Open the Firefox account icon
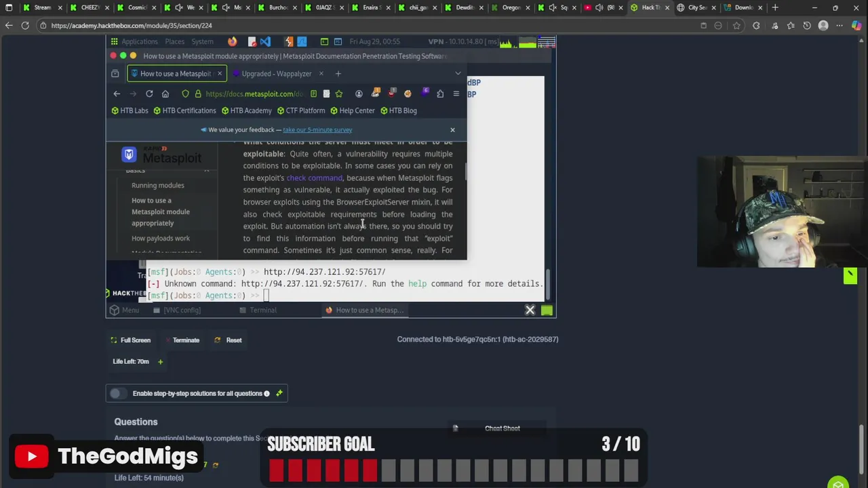Screen dimensions: 868x488 click(359, 94)
